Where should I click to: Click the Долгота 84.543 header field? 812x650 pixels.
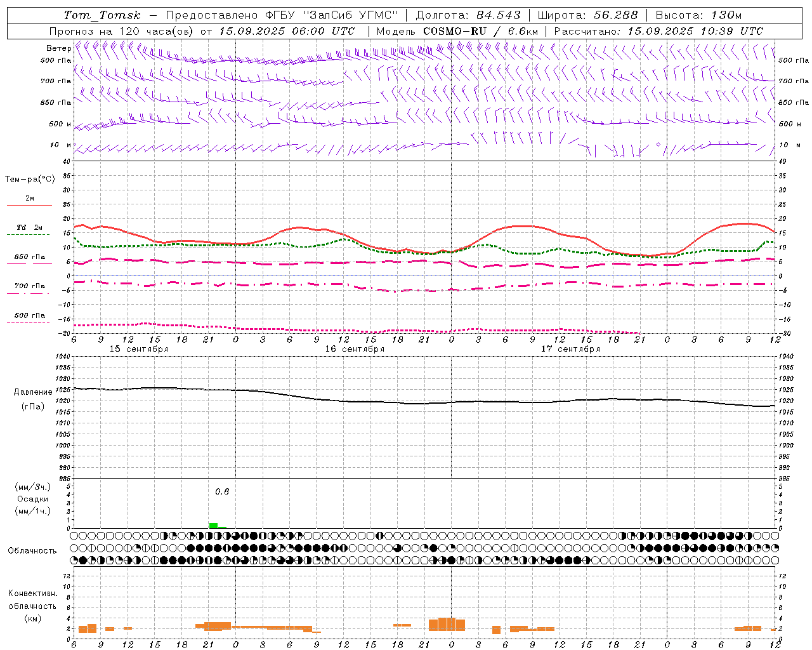(x=468, y=15)
